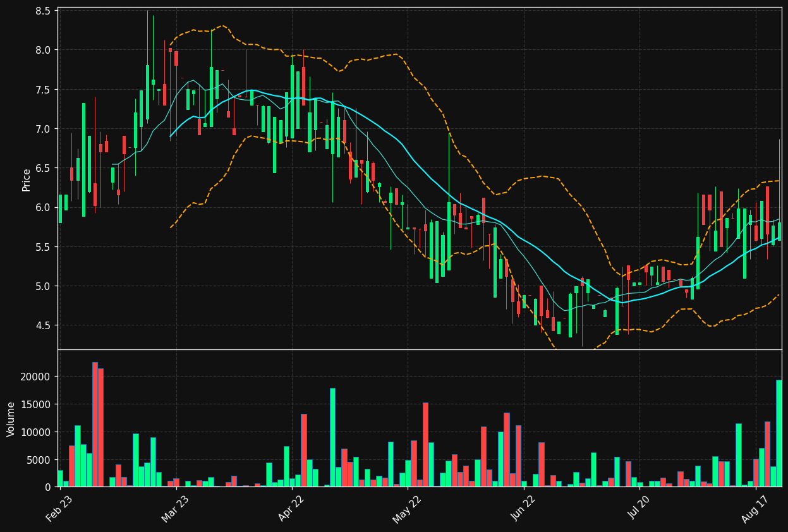788x532 pixels.
Task: Click the Jun 22 date label
Action: coord(523,509)
